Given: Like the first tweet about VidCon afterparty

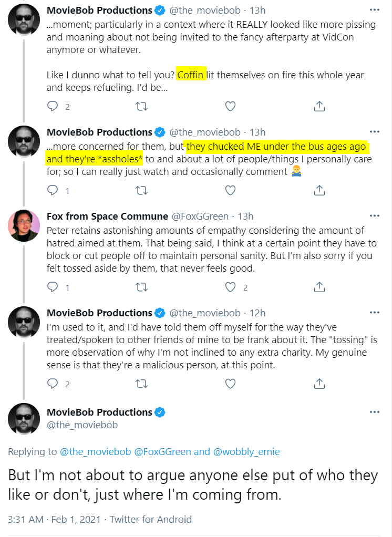Looking at the screenshot, I should point(230,107).
